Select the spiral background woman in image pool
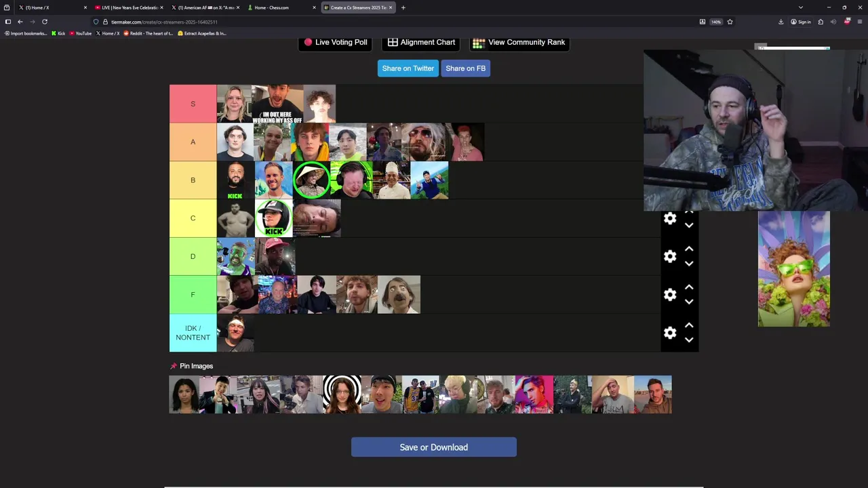Viewport: 868px width, 488px height. (342, 394)
